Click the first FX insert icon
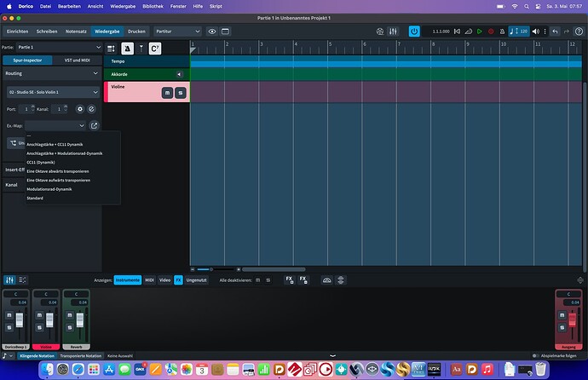 [290, 280]
